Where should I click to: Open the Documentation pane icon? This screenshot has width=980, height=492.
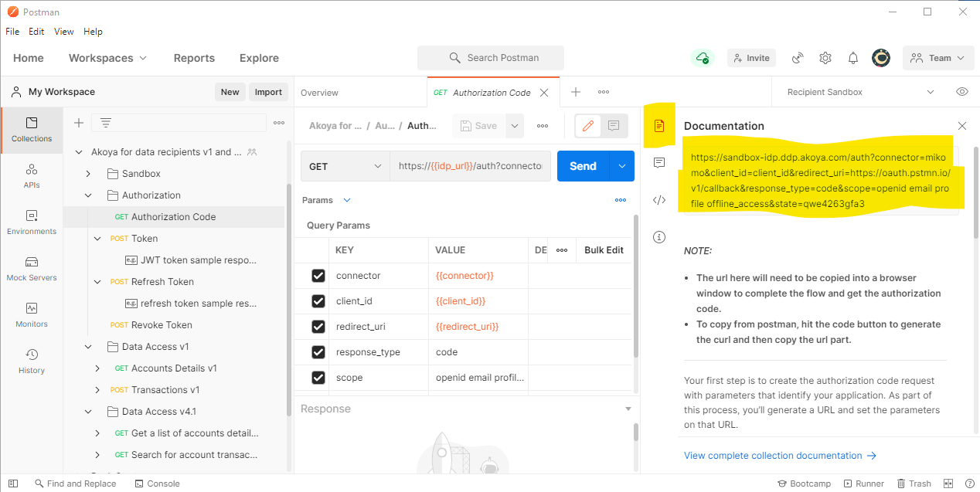659,125
